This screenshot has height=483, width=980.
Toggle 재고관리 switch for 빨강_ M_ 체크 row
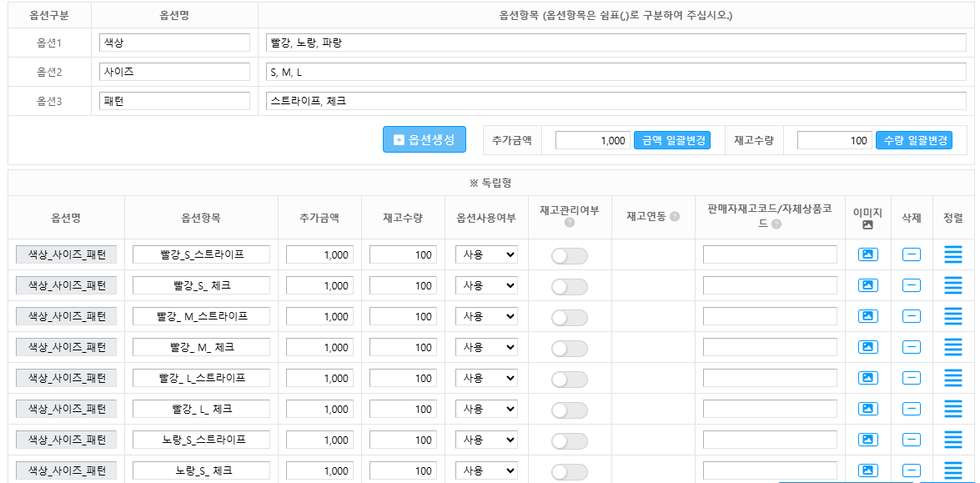pos(570,349)
